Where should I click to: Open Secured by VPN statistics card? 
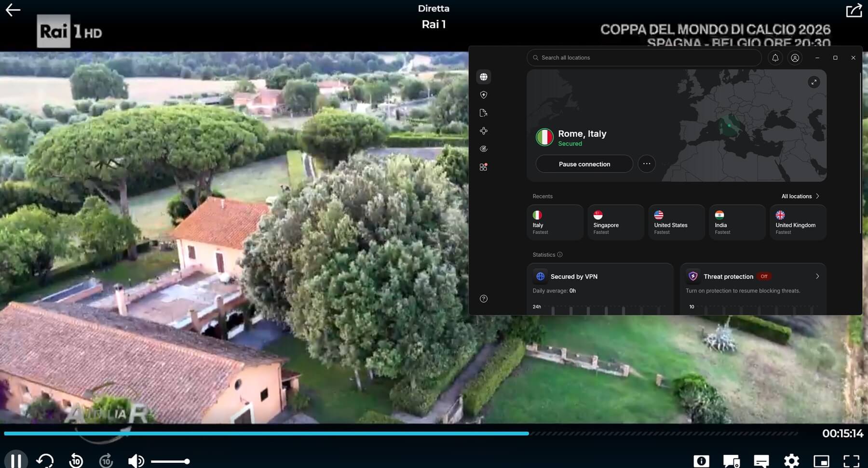[x=600, y=289]
